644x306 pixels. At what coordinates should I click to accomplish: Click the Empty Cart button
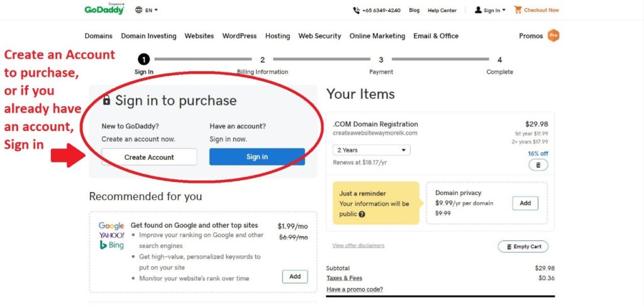[523, 247]
